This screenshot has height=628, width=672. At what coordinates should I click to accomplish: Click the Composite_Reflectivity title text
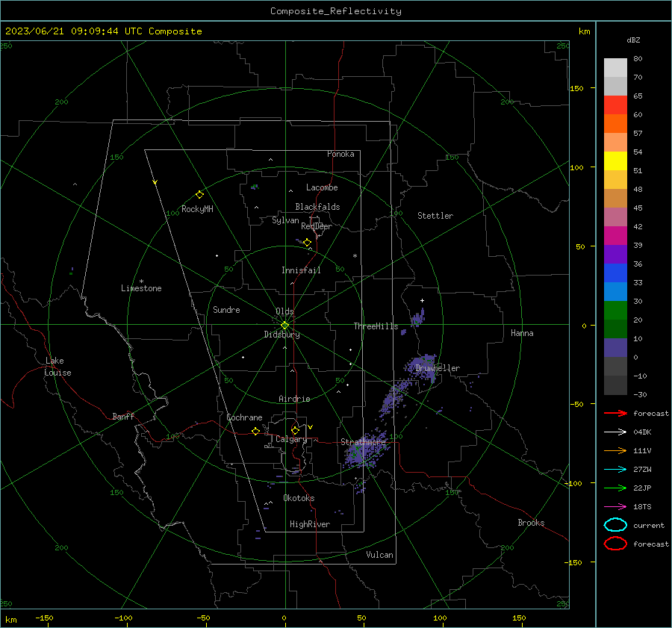[335, 11]
